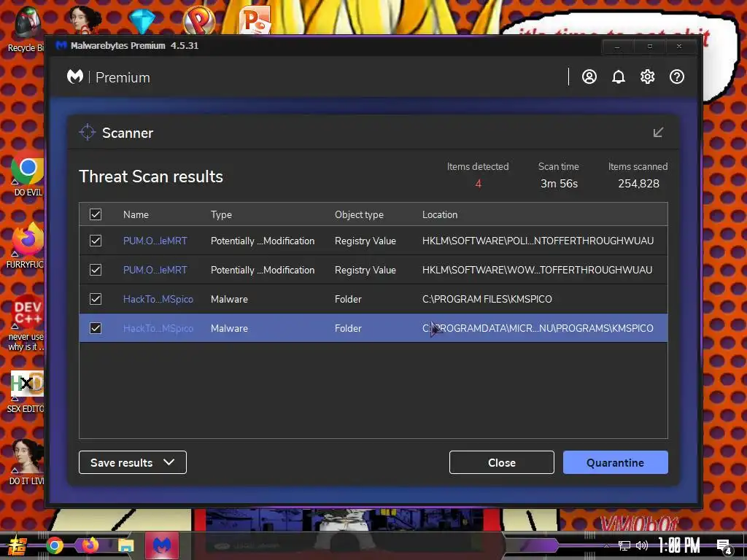Image resolution: width=747 pixels, height=560 pixels.
Task: Open the Dev C++ desktop shortcut
Action: pos(26,326)
